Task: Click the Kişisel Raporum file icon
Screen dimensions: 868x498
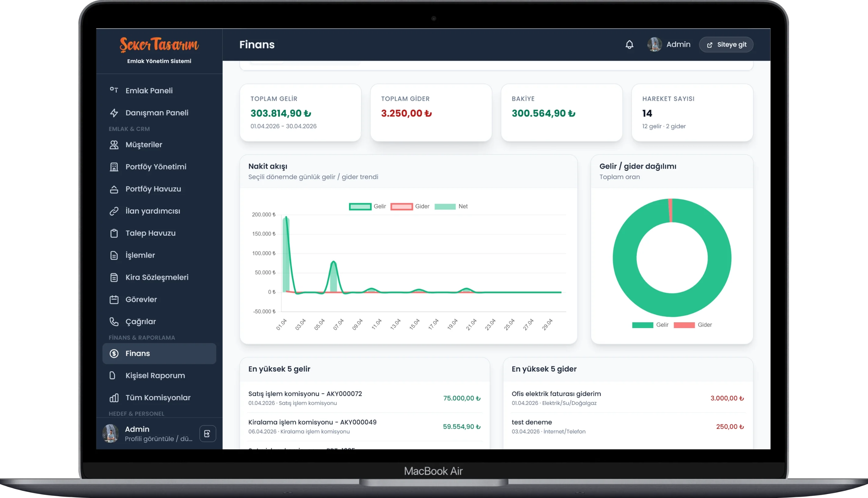Action: click(112, 375)
